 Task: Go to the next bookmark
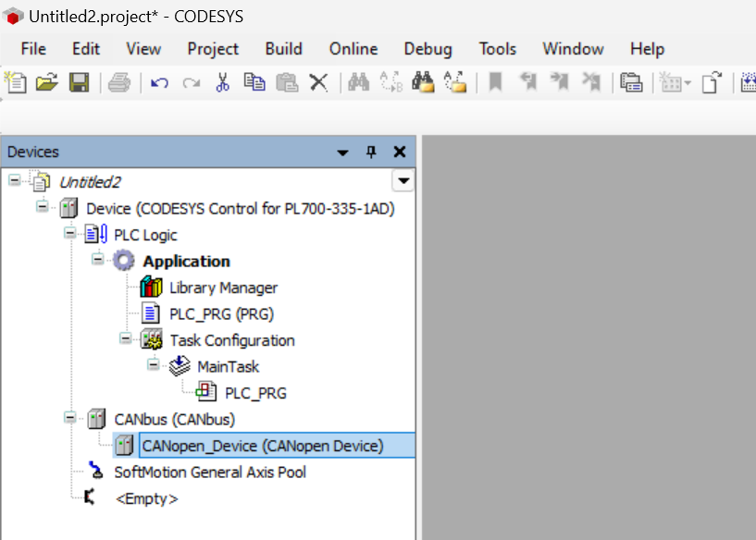(560, 82)
